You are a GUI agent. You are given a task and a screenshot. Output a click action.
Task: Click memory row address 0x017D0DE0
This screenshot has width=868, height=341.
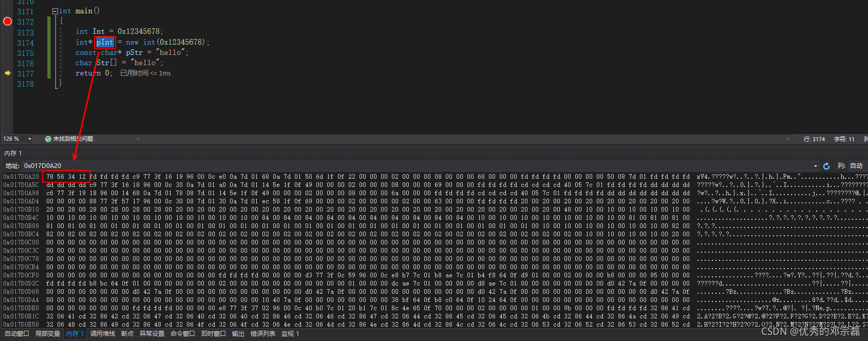point(21,308)
